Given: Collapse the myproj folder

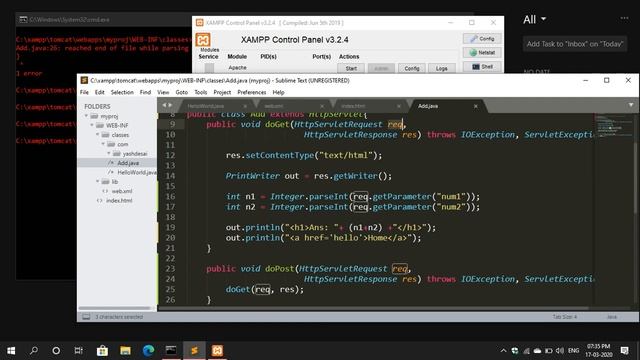Looking at the screenshot, I should tap(87, 116).
